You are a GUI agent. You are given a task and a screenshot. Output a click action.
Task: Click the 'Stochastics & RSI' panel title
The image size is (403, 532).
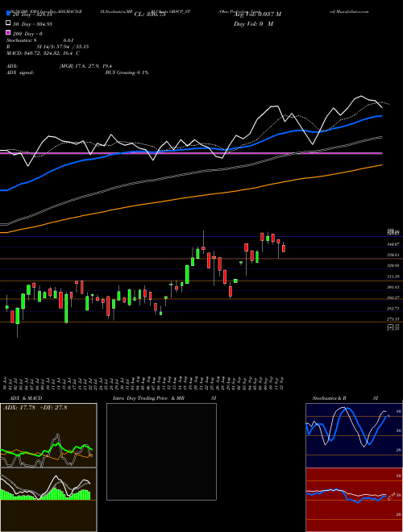(x=345, y=398)
